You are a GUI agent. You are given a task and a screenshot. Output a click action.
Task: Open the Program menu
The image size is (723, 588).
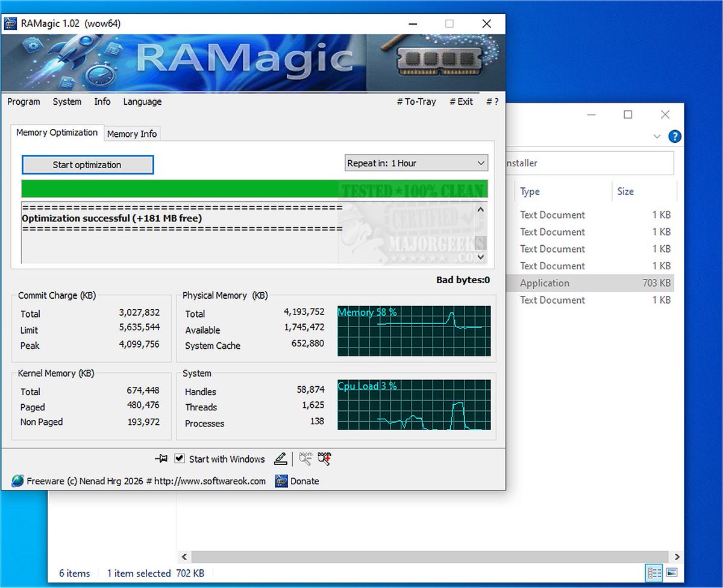pyautogui.click(x=23, y=102)
